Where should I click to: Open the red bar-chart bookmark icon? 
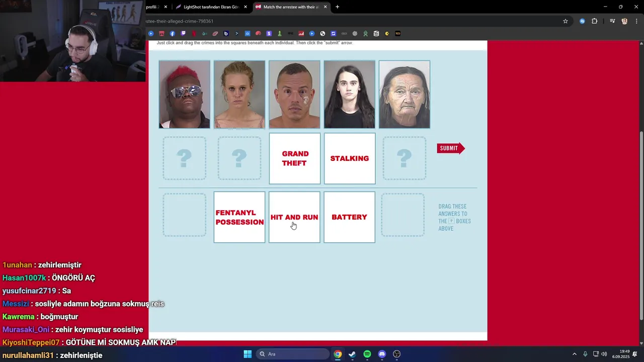tap(301, 34)
